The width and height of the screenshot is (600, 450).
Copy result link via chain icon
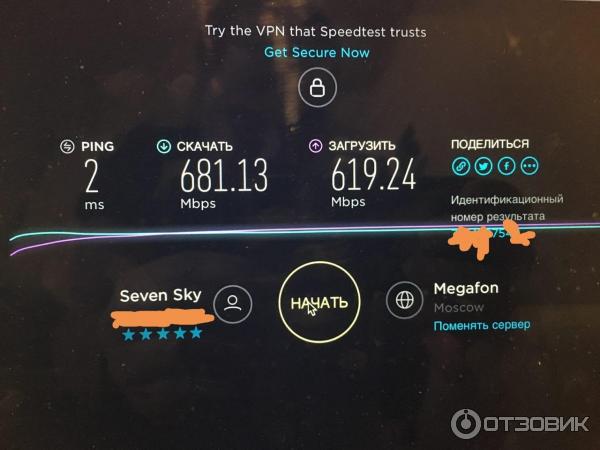pyautogui.click(x=461, y=166)
